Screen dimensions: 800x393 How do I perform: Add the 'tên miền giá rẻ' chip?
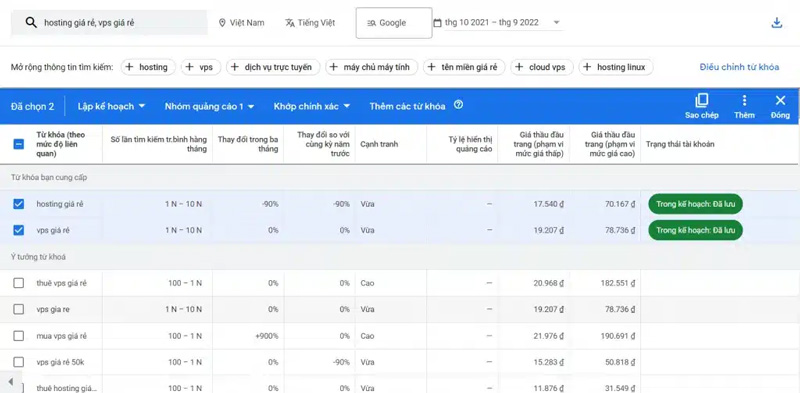click(x=464, y=67)
